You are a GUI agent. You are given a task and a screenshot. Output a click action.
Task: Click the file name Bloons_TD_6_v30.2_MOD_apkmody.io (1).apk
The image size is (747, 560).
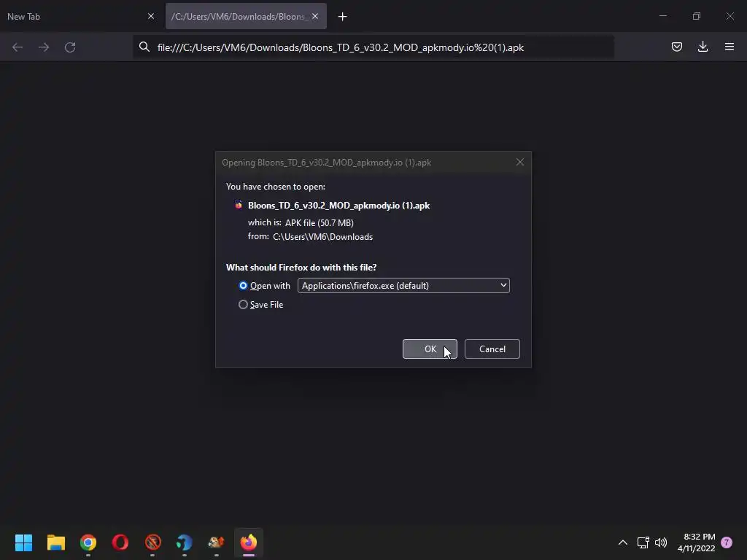click(x=338, y=206)
